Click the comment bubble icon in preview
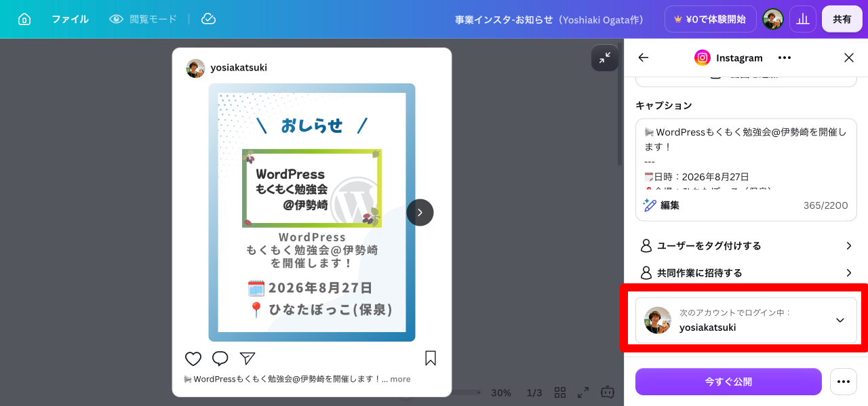Image resolution: width=868 pixels, height=406 pixels. [220, 359]
